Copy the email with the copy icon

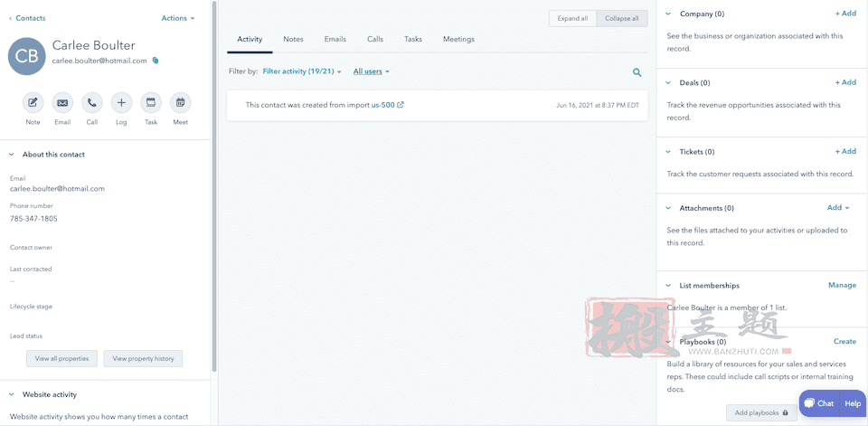pyautogui.click(x=156, y=61)
